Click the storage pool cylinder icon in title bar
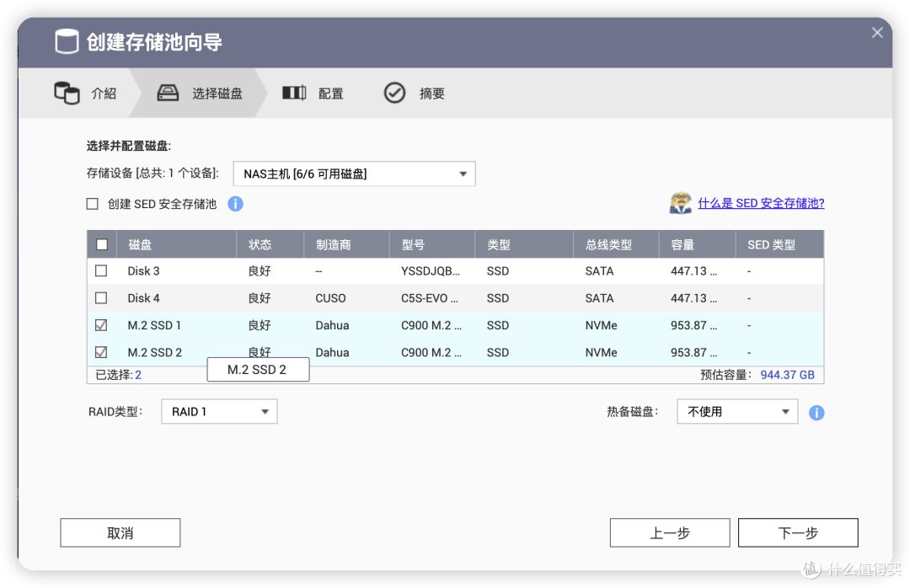Image resolution: width=910 pixels, height=588 pixels. 67,42
